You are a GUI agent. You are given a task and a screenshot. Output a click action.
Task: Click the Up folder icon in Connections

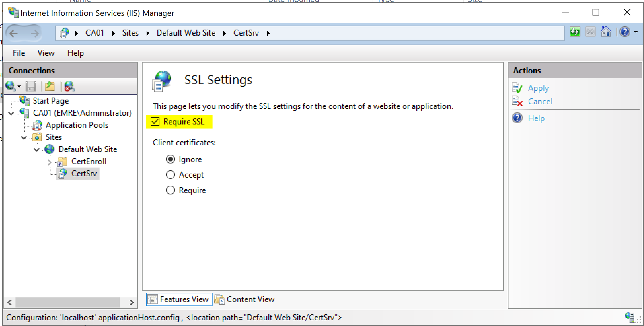click(50, 86)
